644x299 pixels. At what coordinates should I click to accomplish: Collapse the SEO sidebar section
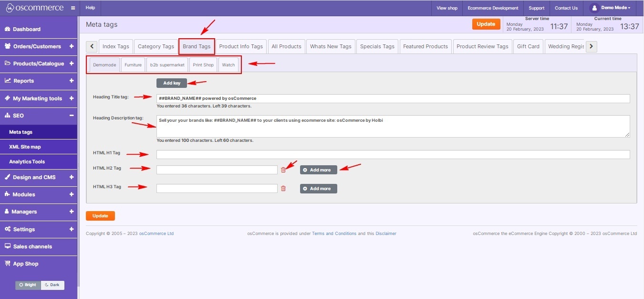click(72, 116)
